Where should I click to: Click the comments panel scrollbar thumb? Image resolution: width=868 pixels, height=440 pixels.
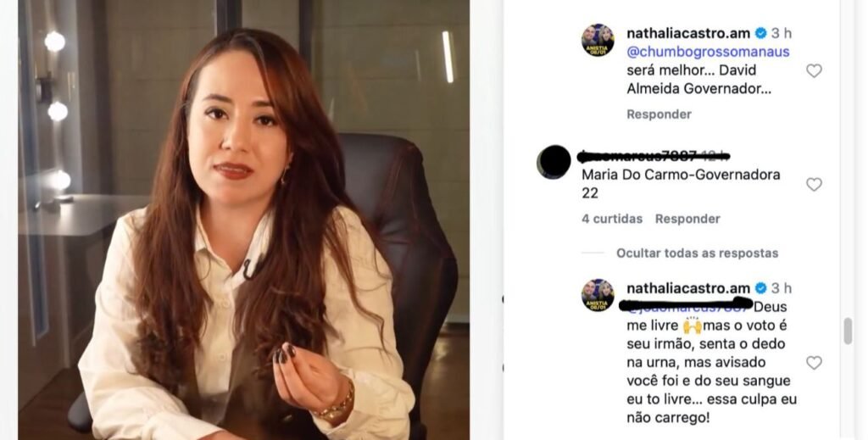pyautogui.click(x=848, y=331)
